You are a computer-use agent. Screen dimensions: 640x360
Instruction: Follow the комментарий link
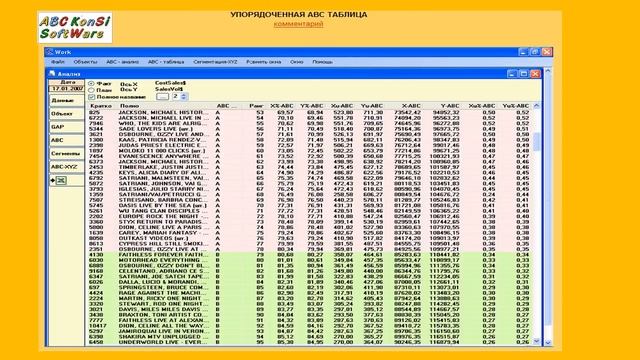coord(298,24)
